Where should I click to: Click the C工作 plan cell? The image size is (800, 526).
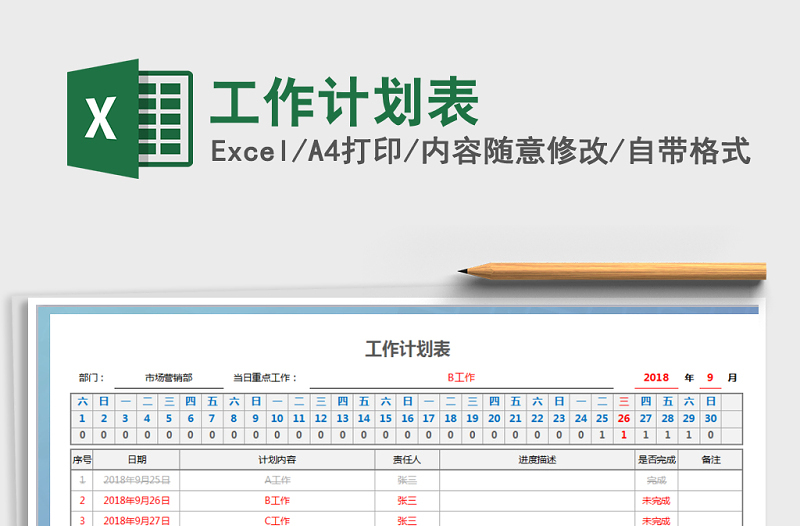pyautogui.click(x=277, y=520)
